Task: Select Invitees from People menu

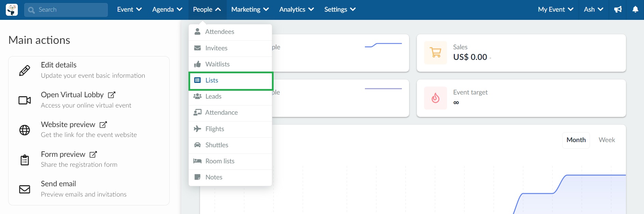Action: (230, 48)
